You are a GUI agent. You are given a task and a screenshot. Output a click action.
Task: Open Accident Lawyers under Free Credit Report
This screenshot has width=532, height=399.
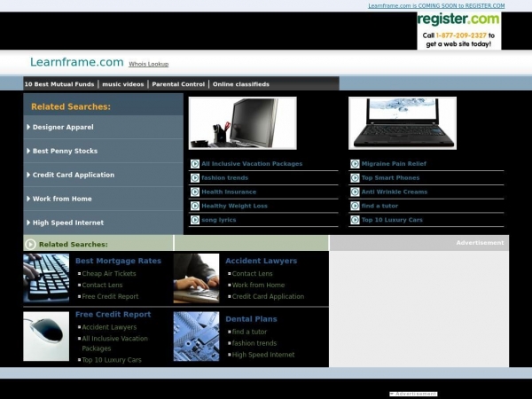[109, 327]
